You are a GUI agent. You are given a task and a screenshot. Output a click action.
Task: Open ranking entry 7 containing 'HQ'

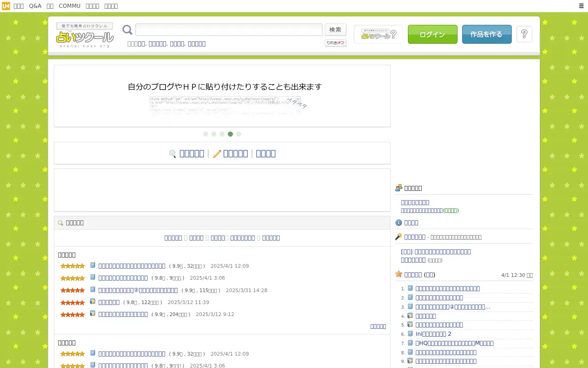point(454,343)
